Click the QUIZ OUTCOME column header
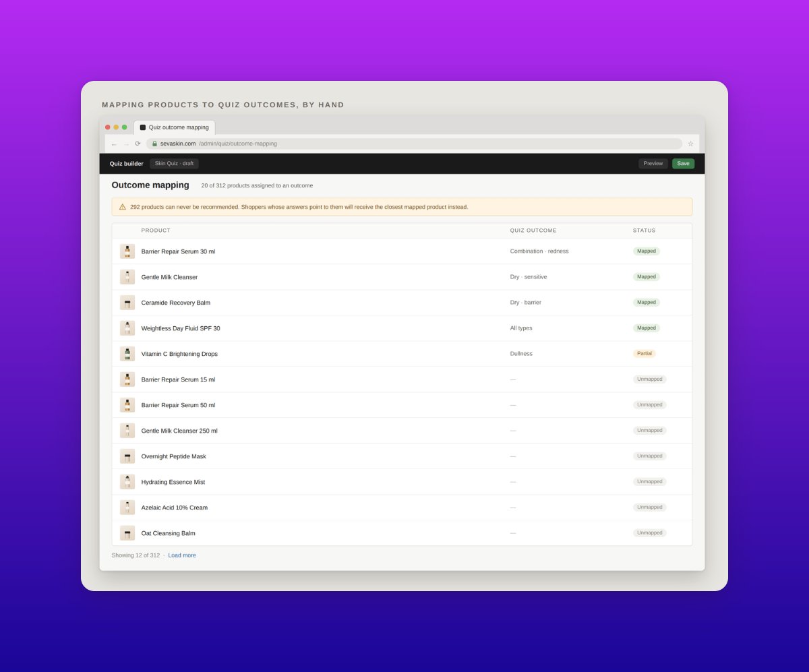 coord(533,231)
